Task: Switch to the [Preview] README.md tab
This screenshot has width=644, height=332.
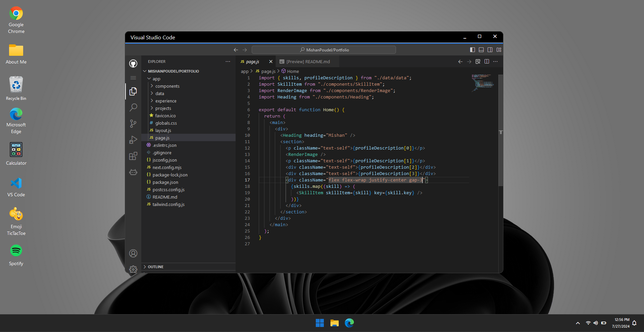Action: click(x=307, y=62)
